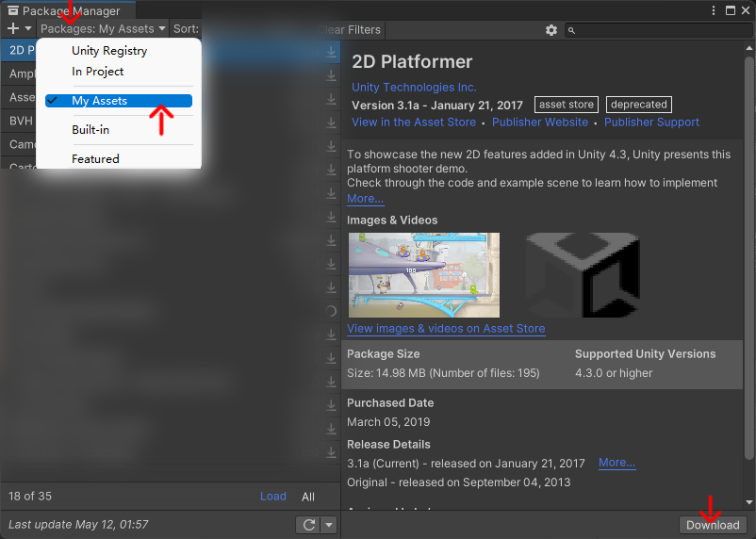Click View images & videos on Asset Store
This screenshot has width=756, height=539.
tap(446, 329)
